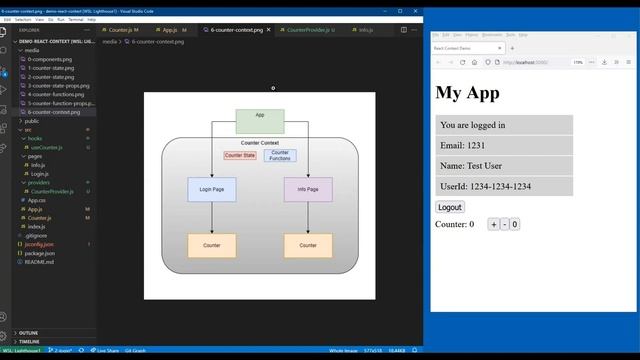Click the diagram image preview
The height and width of the screenshot is (360, 640).
(x=260, y=196)
